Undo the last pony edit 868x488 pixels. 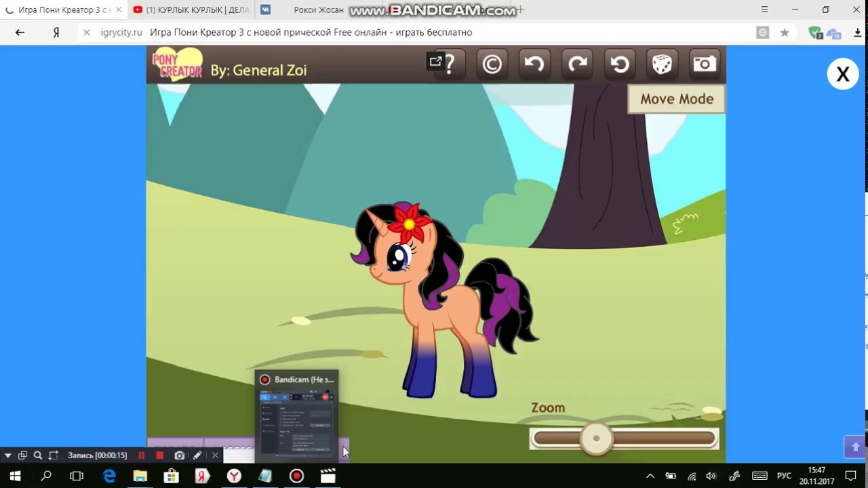pyautogui.click(x=534, y=64)
